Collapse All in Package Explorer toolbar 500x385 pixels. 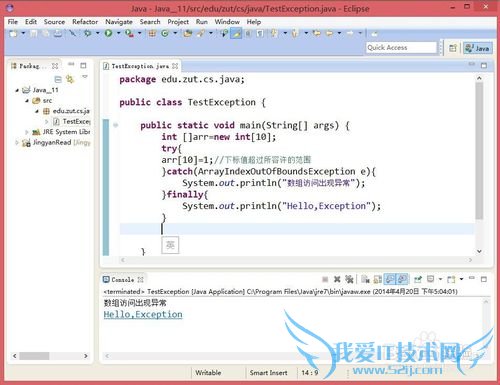tap(58, 79)
